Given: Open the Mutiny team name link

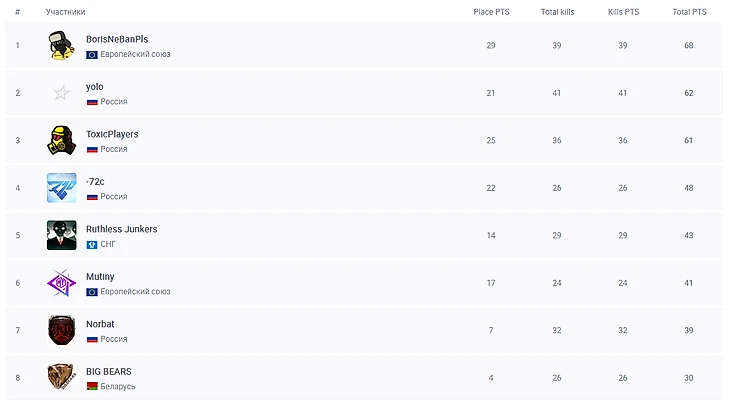Looking at the screenshot, I should coord(100,277).
